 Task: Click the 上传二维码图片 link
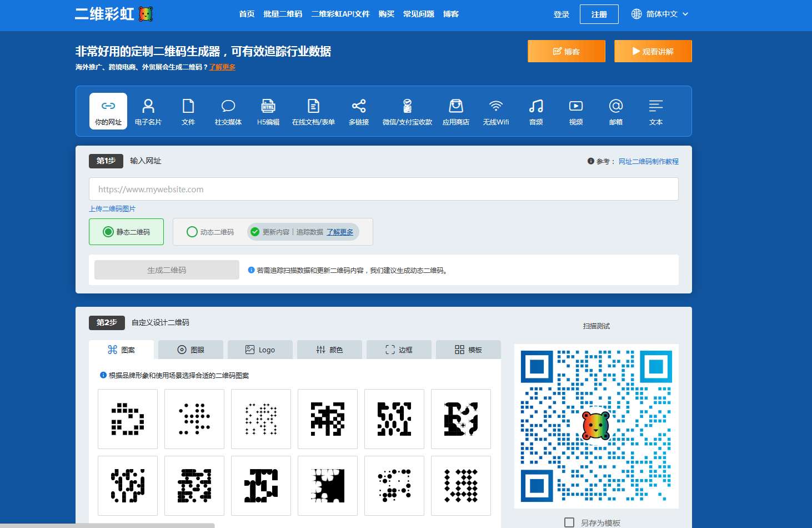coord(112,208)
